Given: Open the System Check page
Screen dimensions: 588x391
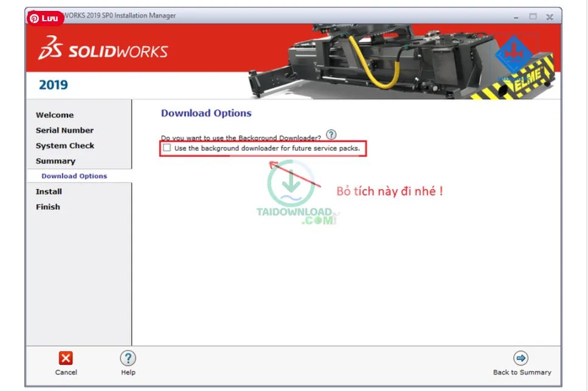Looking at the screenshot, I should (x=64, y=145).
